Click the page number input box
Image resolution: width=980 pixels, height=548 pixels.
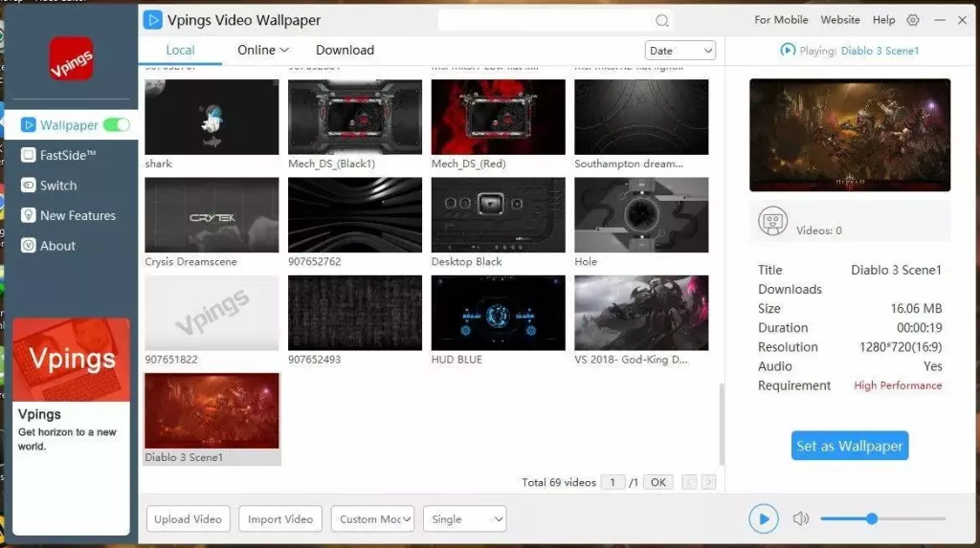612,482
